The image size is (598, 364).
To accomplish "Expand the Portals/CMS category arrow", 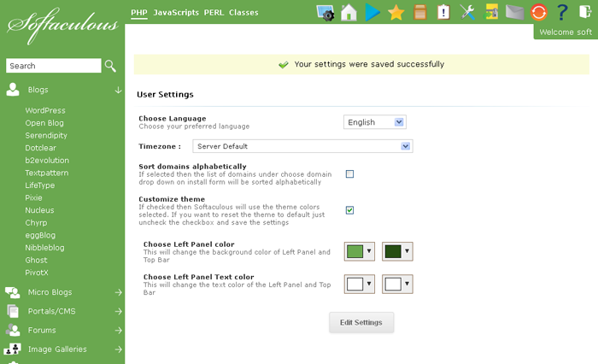I will (x=118, y=311).
